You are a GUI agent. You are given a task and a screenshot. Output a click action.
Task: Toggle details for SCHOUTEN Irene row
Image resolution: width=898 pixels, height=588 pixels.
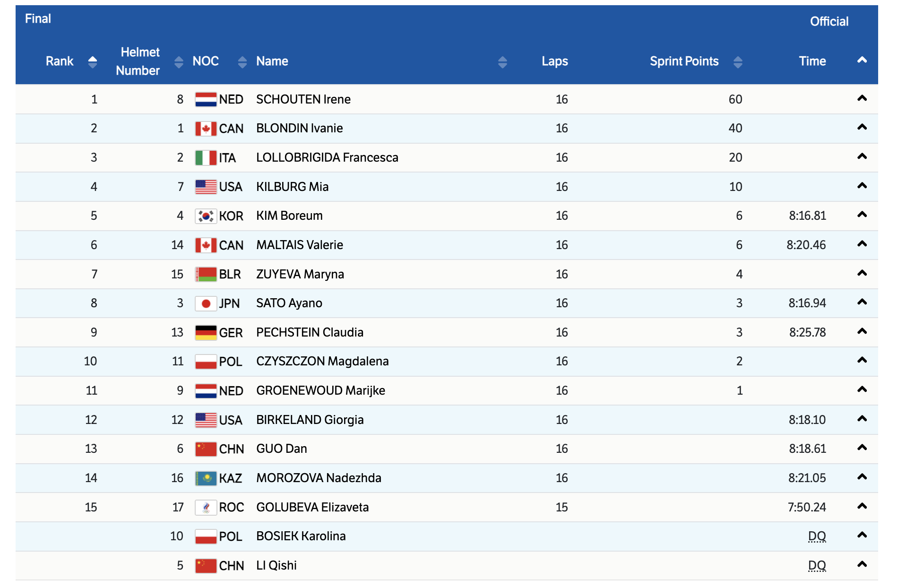pos(862,98)
